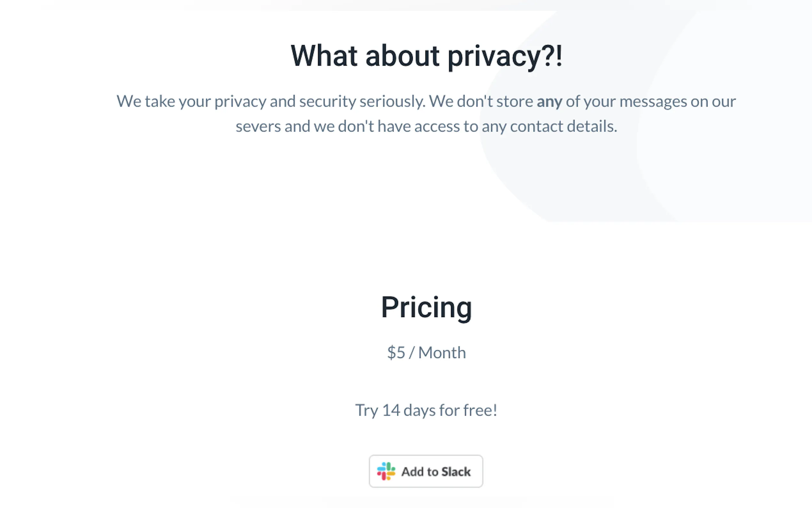Click the word "access" in the paragraph
Image resolution: width=812 pixels, height=508 pixels.
(x=437, y=127)
